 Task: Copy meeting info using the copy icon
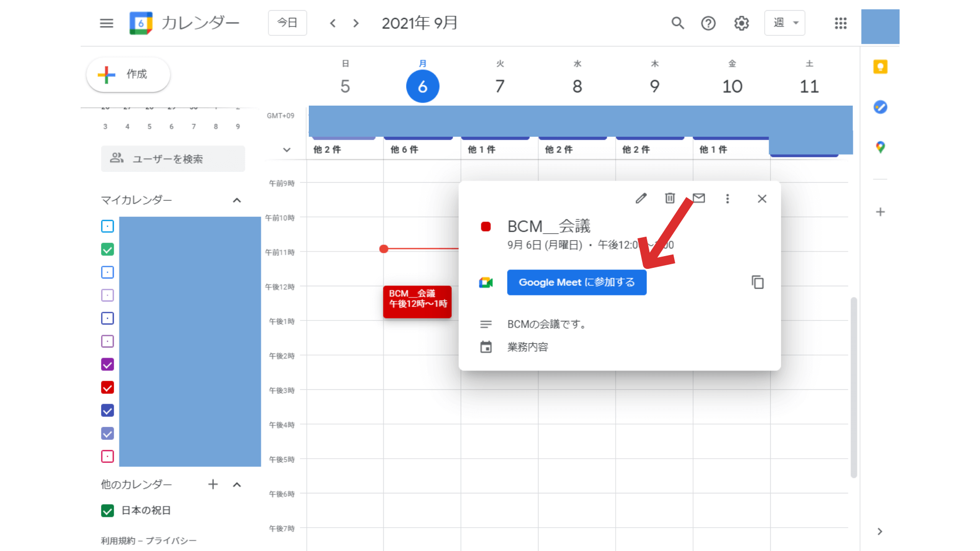757,282
